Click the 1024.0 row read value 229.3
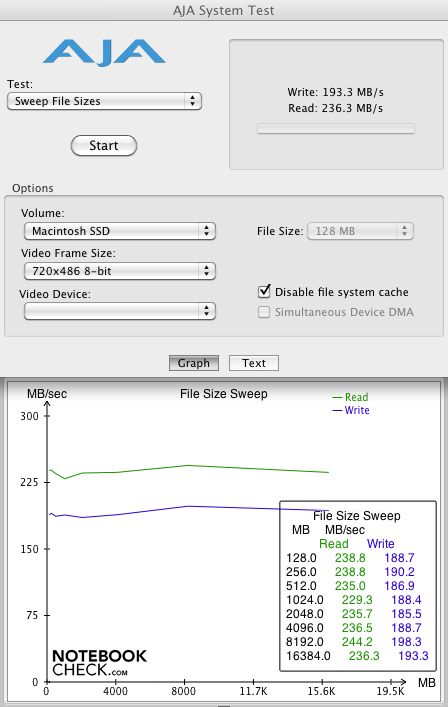Viewport: 448px width, 707px height. tap(357, 600)
